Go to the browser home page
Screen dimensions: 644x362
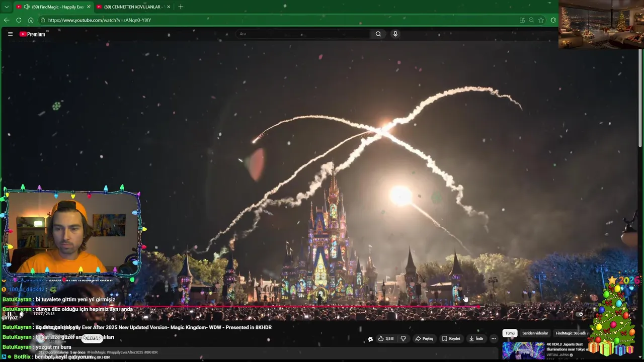click(31, 20)
